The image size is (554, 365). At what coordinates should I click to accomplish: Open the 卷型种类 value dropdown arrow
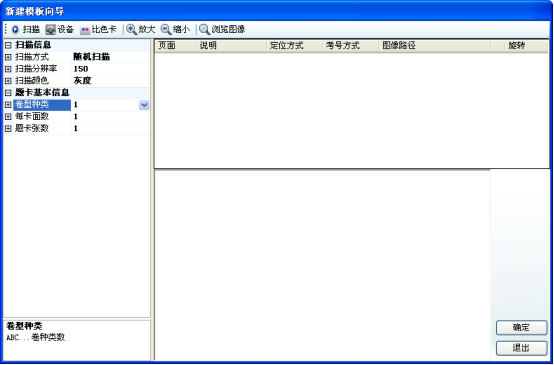[x=144, y=105]
